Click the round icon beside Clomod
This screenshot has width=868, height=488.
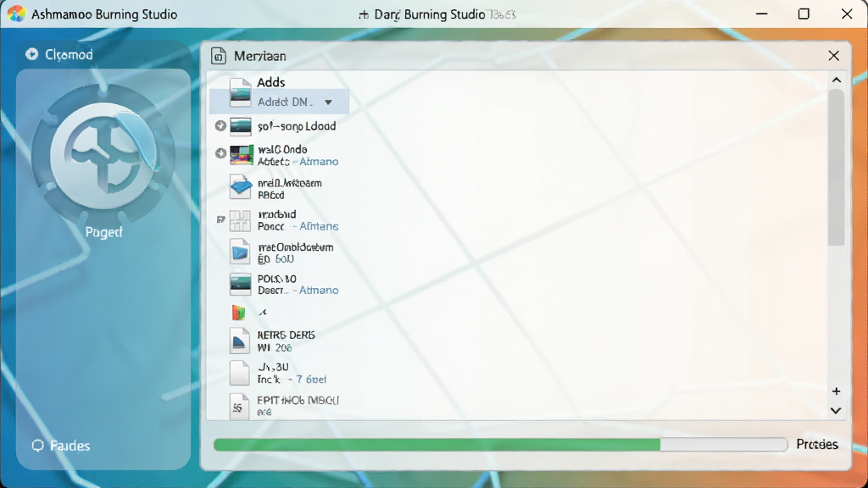[32, 54]
